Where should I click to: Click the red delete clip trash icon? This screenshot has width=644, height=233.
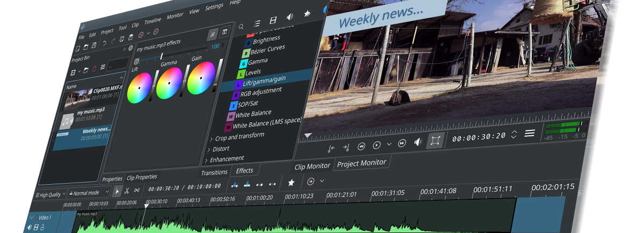(94, 68)
